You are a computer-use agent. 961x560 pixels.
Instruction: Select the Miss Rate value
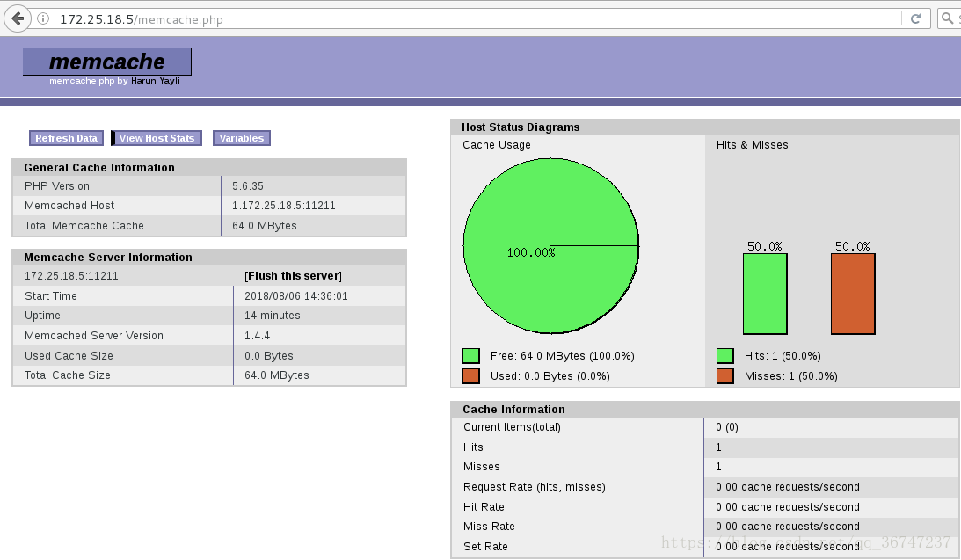(x=788, y=527)
